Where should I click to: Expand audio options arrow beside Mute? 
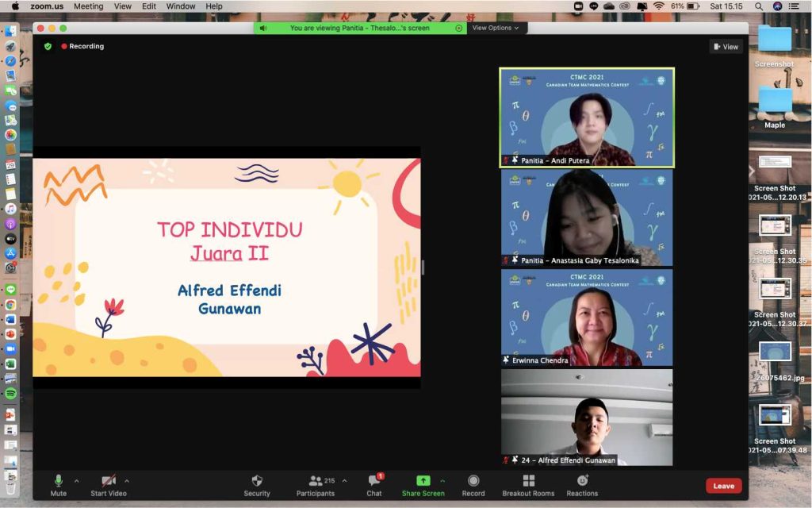click(77, 480)
